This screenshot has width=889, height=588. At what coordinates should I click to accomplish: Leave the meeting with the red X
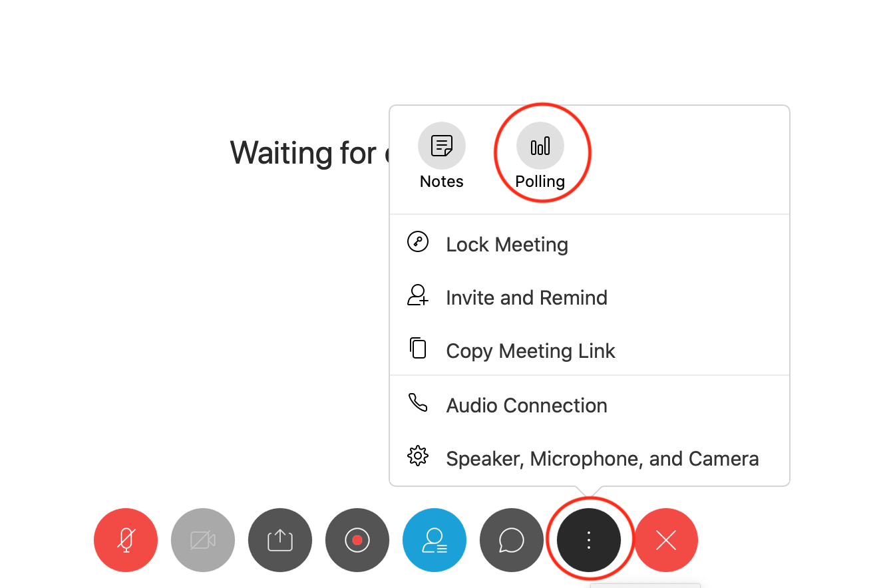[665, 540]
